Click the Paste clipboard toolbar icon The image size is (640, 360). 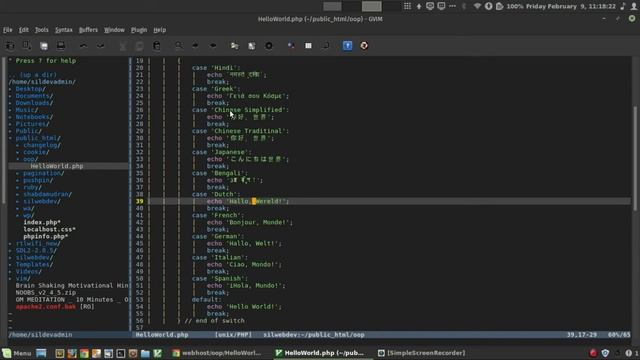157,46
